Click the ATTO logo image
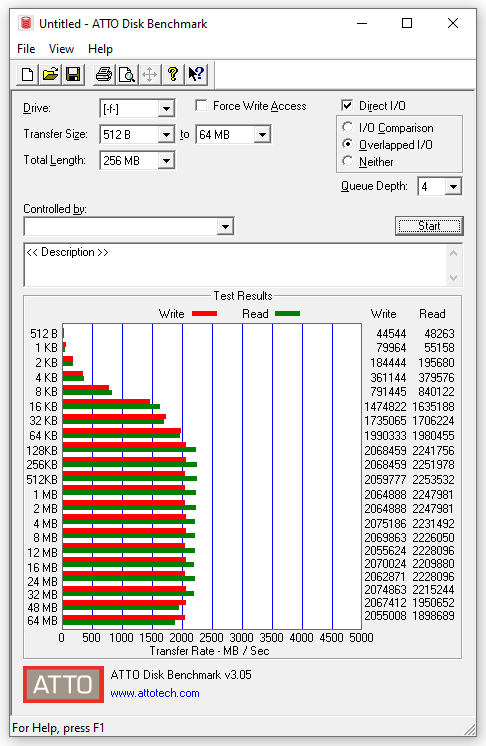Viewport: 486px width, 746px height. 63,685
